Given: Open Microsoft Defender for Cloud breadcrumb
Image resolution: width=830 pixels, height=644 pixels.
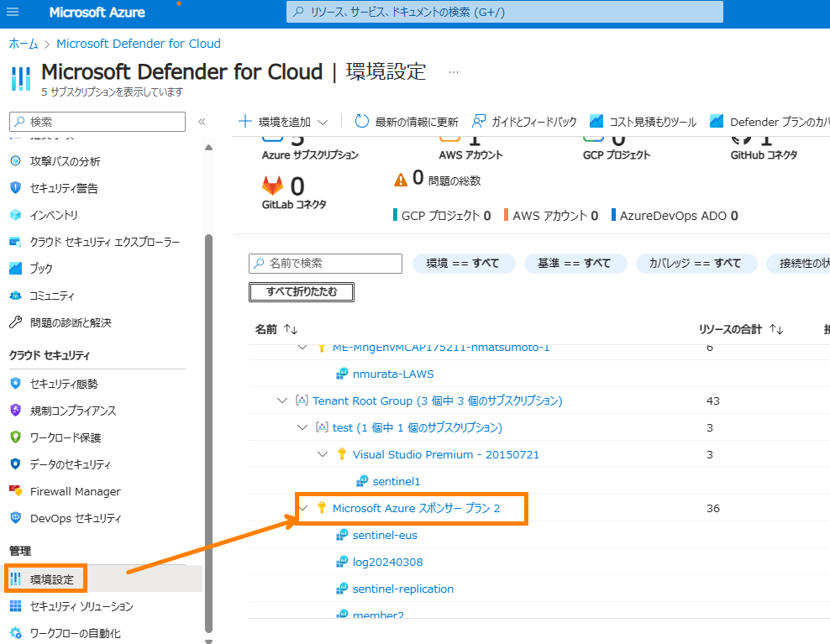Looking at the screenshot, I should (139, 44).
